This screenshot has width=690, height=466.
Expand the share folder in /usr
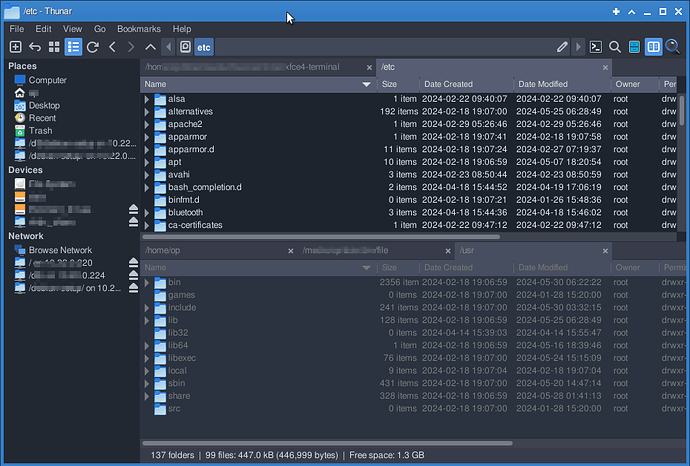pyautogui.click(x=147, y=396)
